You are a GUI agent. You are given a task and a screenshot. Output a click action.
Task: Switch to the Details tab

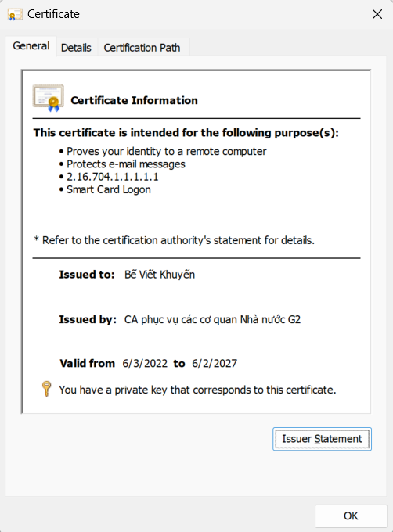pos(76,48)
